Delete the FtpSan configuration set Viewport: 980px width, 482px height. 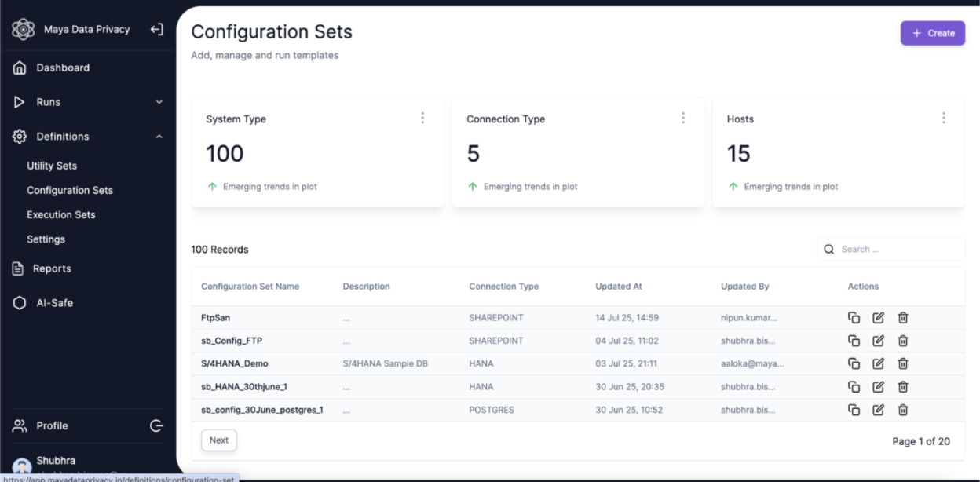tap(903, 318)
